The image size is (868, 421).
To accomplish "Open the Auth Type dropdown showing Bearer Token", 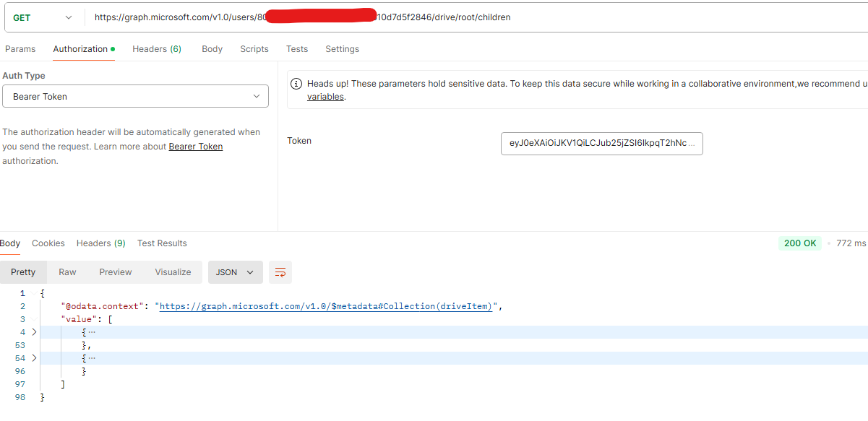I will tap(135, 95).
